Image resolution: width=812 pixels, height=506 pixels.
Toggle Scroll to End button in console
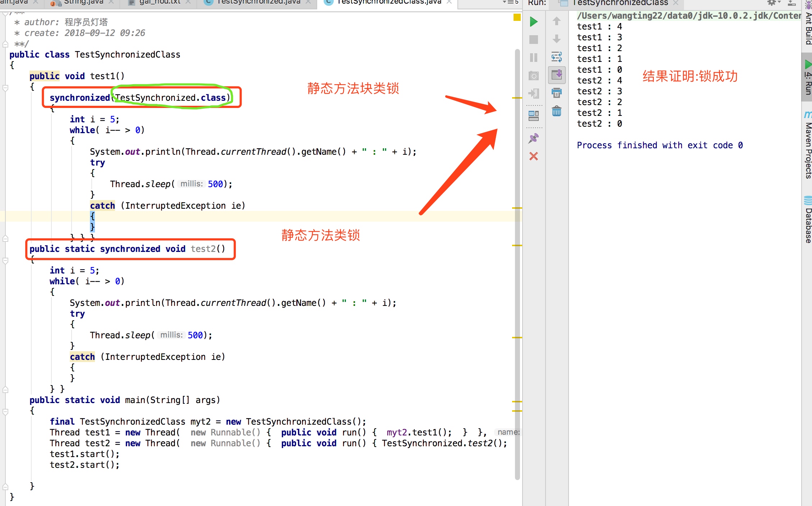pos(557,75)
